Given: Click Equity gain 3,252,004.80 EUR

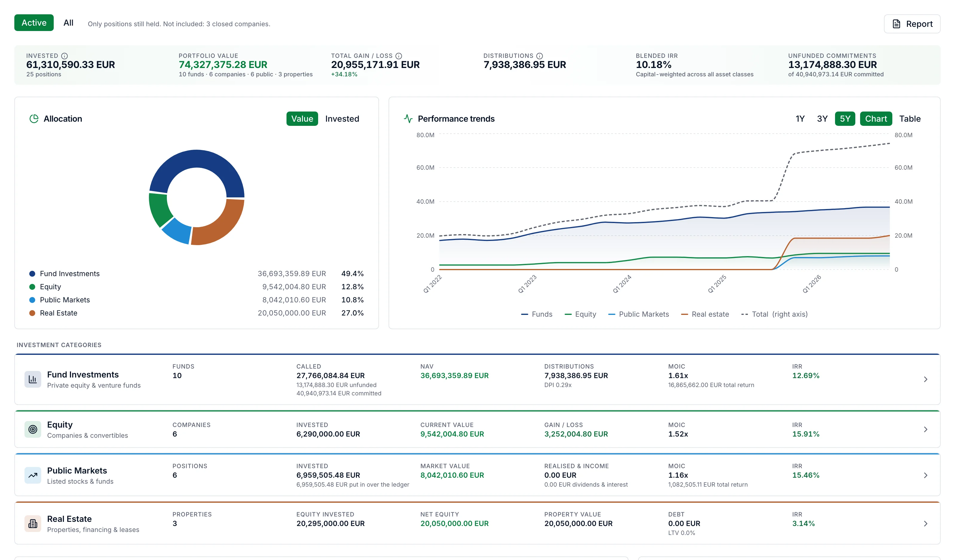Looking at the screenshot, I should tap(576, 434).
